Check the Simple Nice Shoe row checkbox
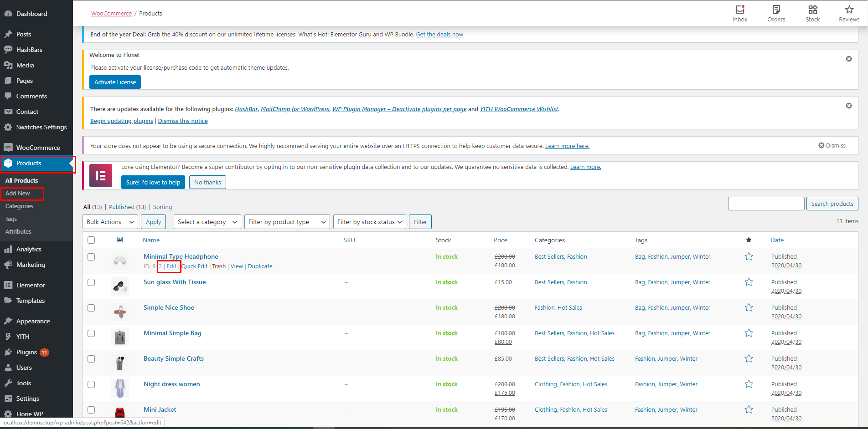Viewport: 868px width, 429px height. coord(91,308)
